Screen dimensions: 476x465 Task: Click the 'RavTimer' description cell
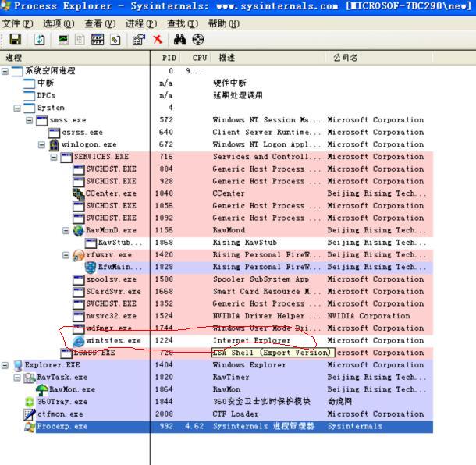[x=231, y=378]
